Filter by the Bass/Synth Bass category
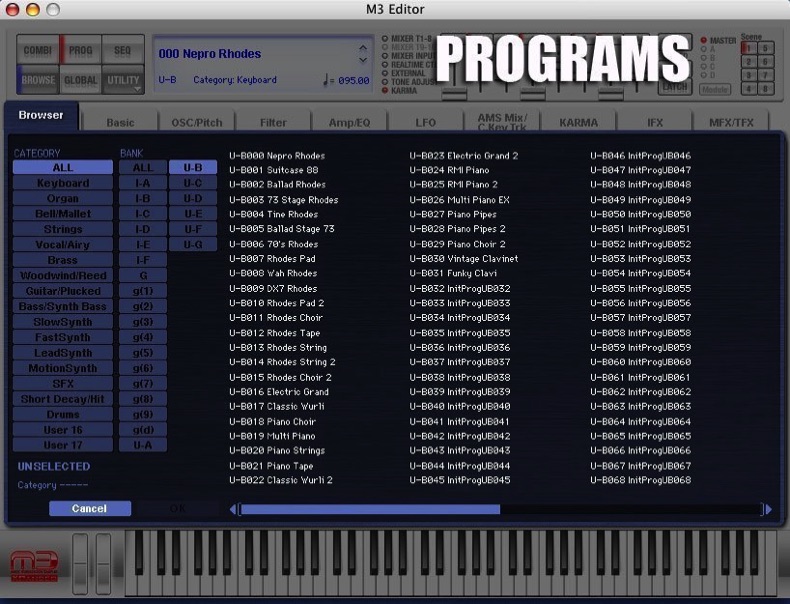 63,306
